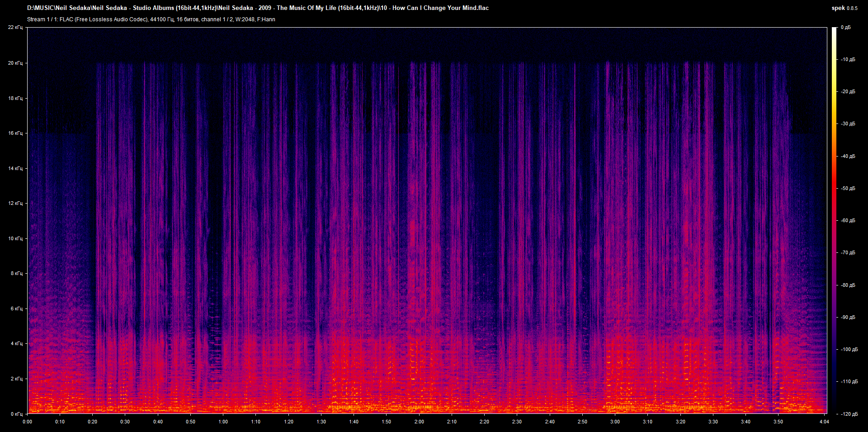Click the '1:10' time axis label
The width and height of the screenshot is (868, 432).
(x=256, y=422)
